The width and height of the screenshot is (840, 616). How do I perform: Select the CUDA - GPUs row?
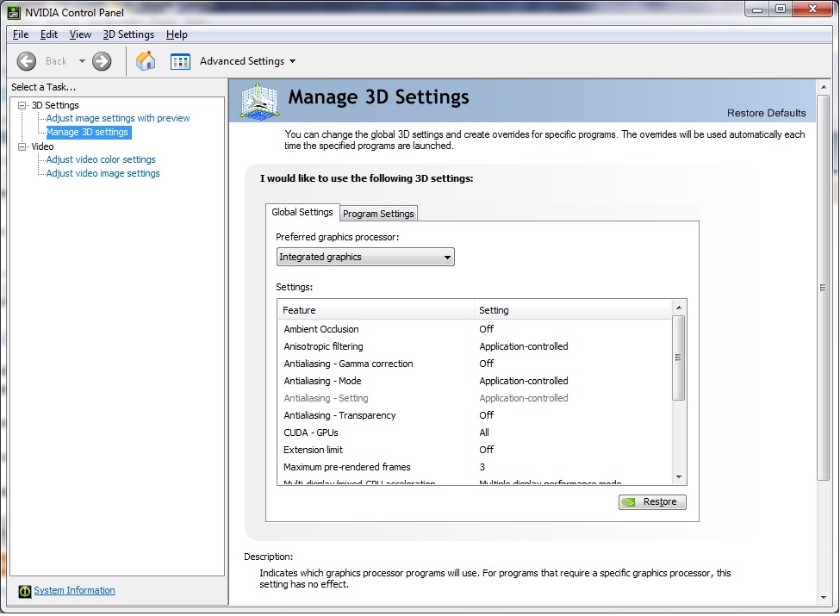[474, 432]
